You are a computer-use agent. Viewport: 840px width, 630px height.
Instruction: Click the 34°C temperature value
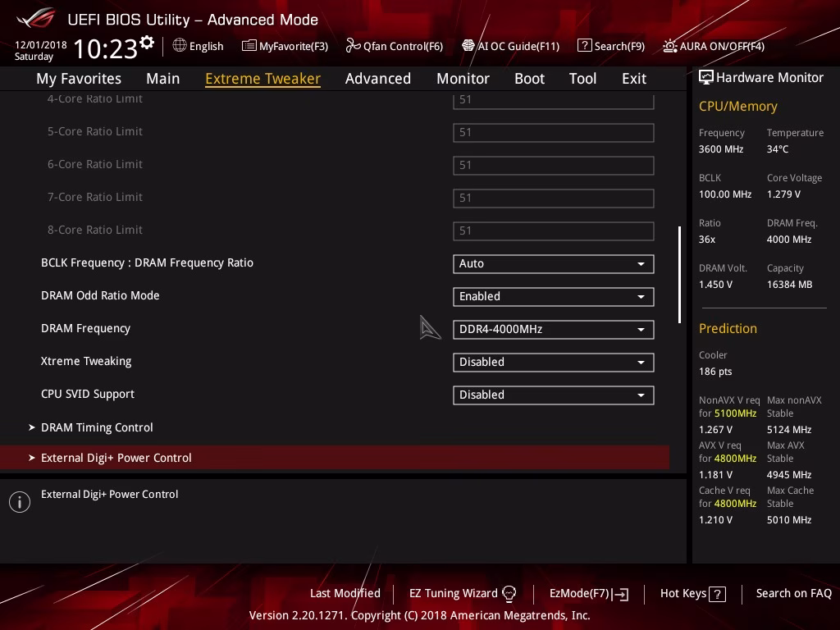pos(778,149)
